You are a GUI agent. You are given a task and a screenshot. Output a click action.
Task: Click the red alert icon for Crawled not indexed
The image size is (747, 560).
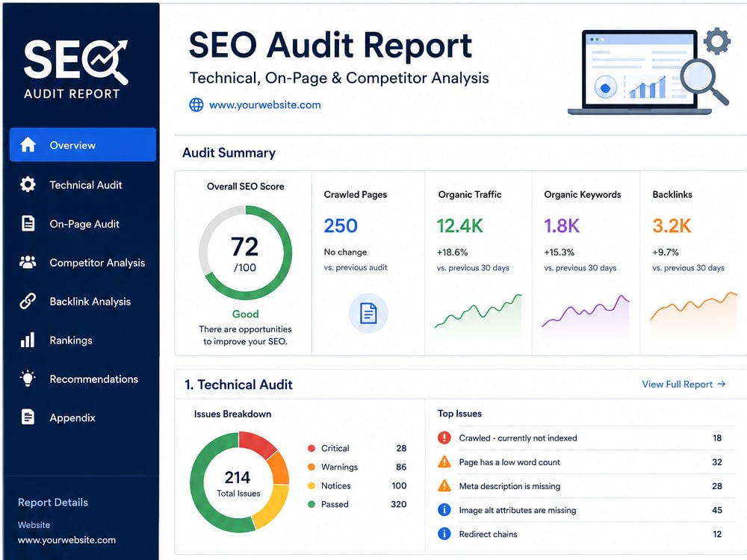tap(444, 438)
